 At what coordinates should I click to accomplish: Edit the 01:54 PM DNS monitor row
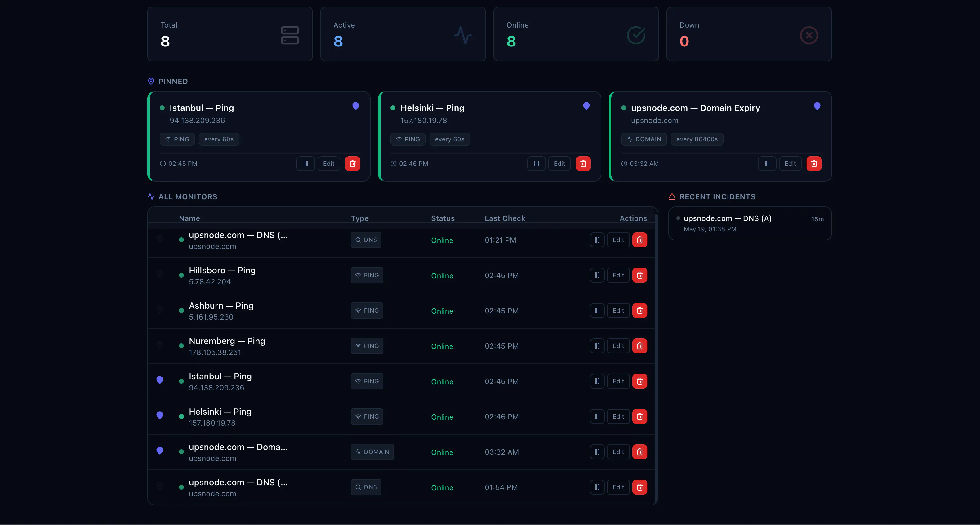618,488
